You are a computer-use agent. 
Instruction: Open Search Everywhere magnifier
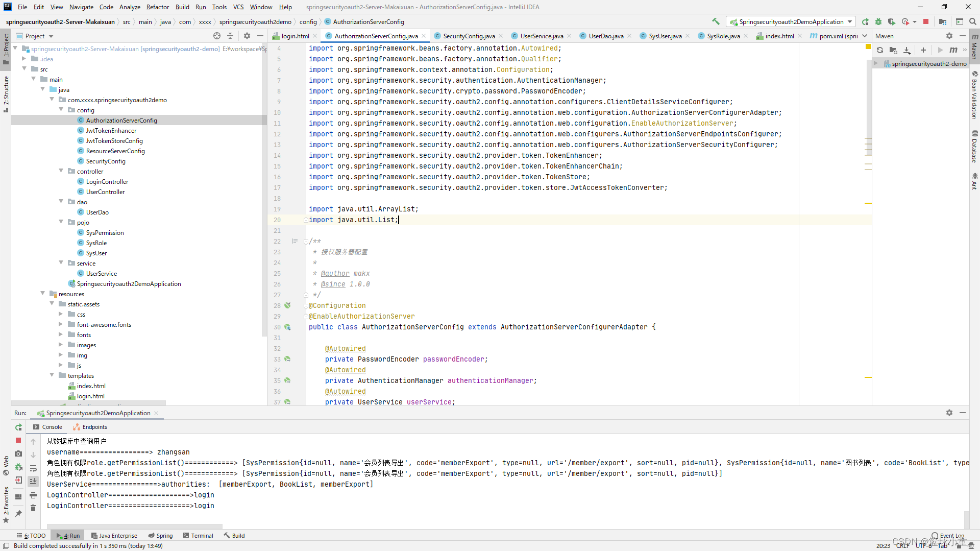tap(973, 21)
